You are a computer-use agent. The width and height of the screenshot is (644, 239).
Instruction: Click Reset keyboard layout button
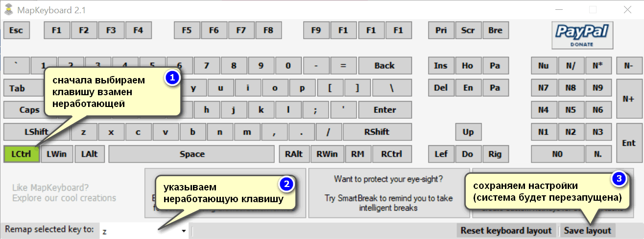(x=506, y=231)
